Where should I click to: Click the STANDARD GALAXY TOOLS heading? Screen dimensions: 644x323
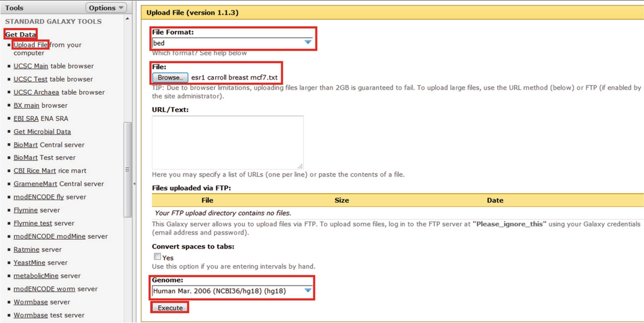point(54,22)
